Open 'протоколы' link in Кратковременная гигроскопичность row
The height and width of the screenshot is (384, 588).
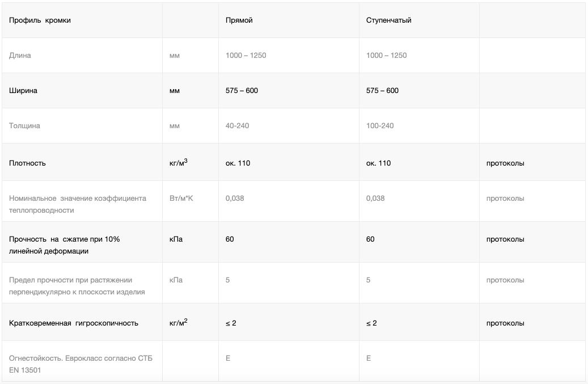coord(505,323)
